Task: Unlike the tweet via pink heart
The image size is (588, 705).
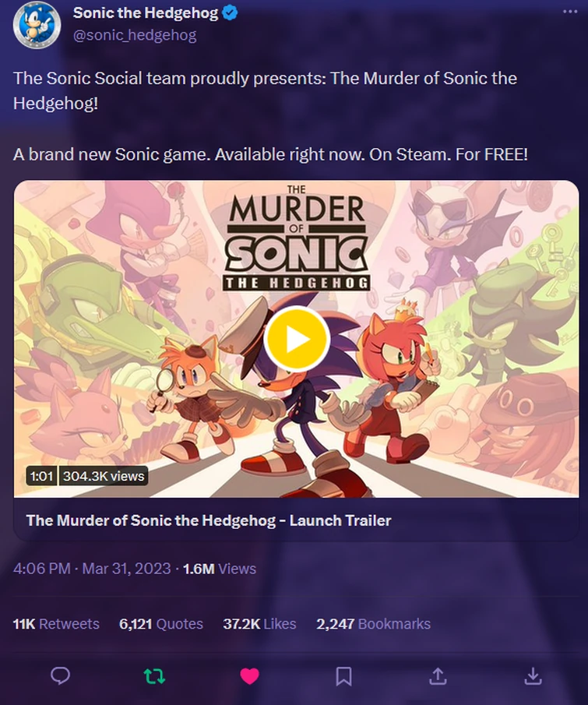Action: [x=249, y=675]
